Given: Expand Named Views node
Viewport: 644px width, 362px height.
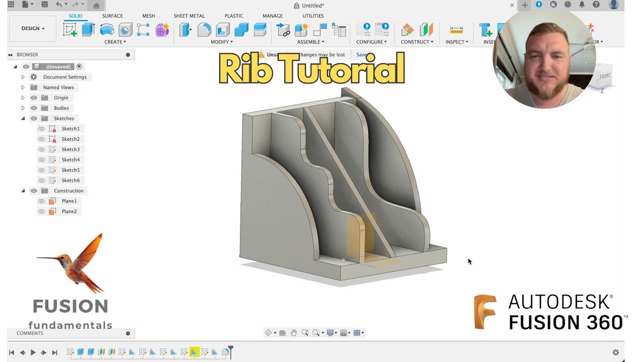Looking at the screenshot, I should [x=23, y=87].
